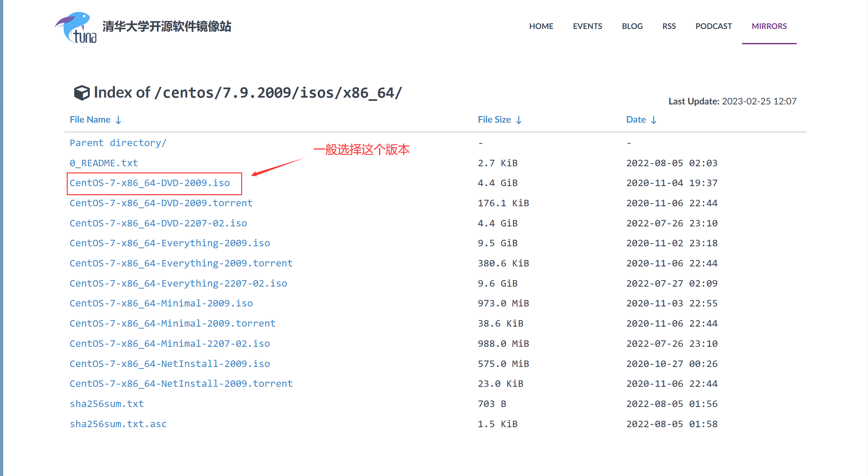This screenshot has width=868, height=476.
Task: Click the 38.6 KiB size value
Action: [500, 323]
